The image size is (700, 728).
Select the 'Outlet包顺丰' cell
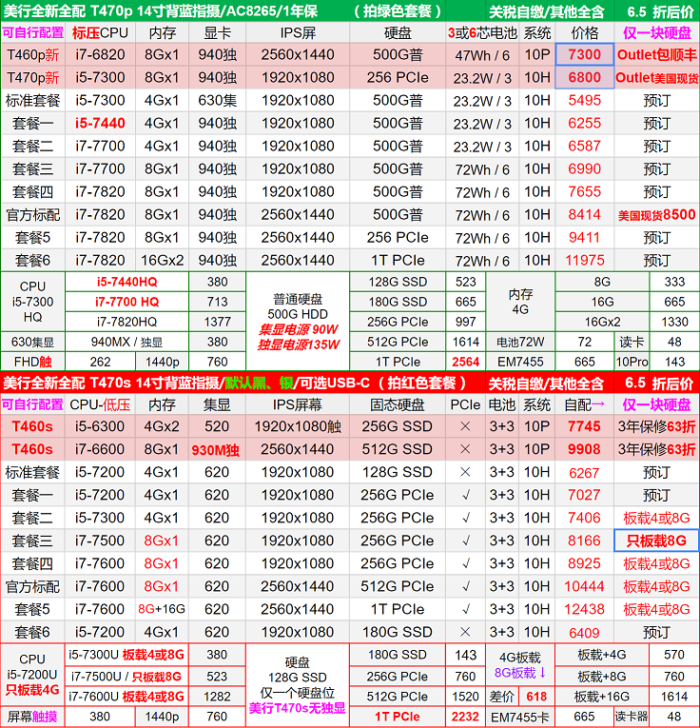click(657, 55)
